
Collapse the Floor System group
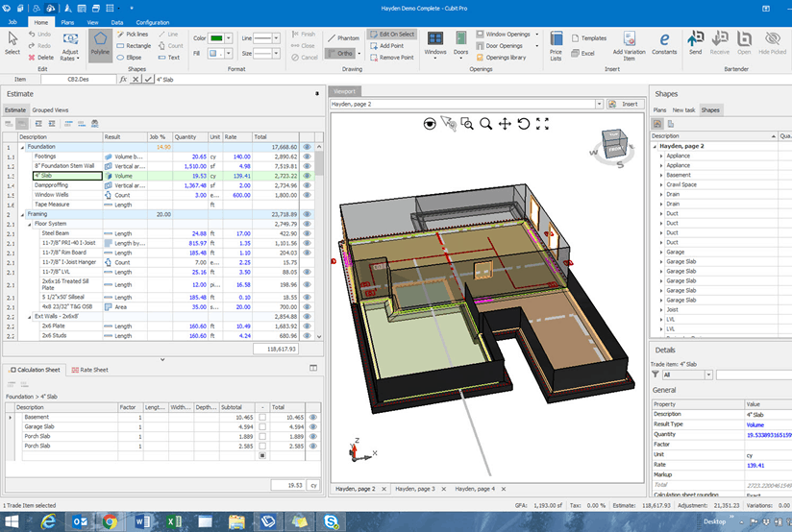click(x=29, y=224)
